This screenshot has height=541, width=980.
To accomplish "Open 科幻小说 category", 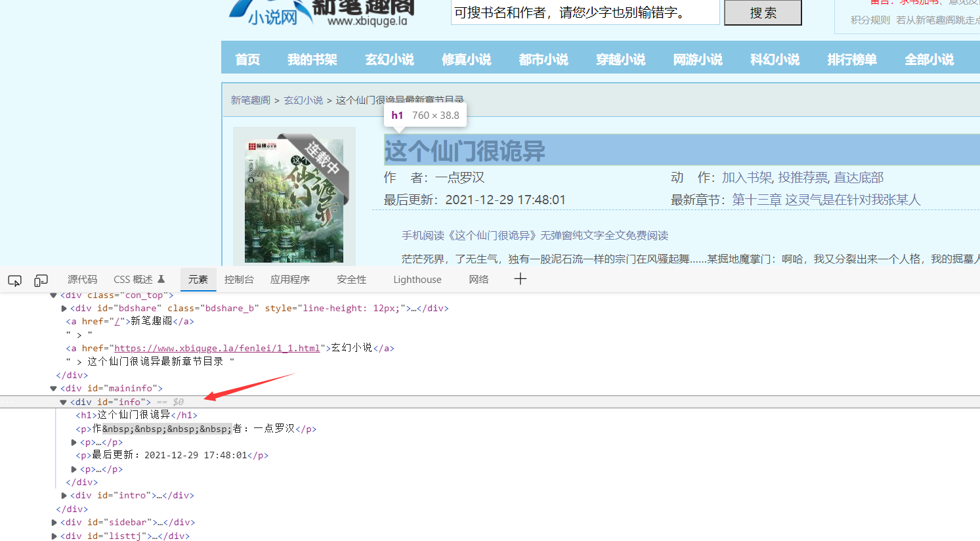I will pyautogui.click(x=775, y=60).
